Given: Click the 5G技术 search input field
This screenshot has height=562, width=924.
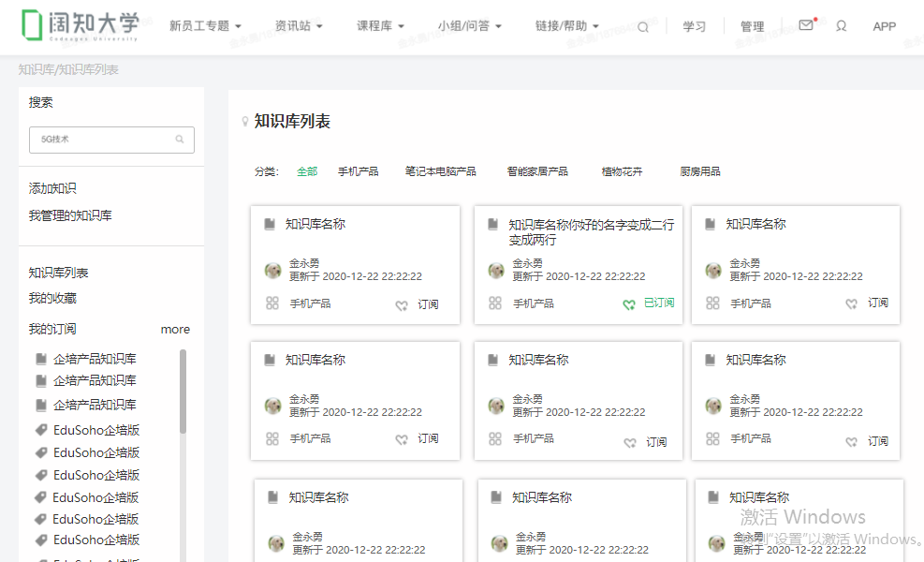Looking at the screenshot, I should coord(103,140).
